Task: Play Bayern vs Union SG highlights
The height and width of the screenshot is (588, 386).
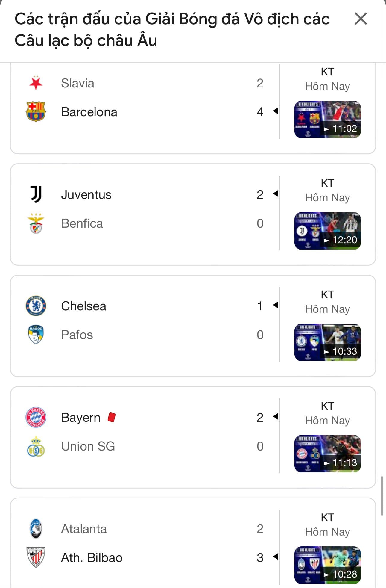Action: tap(327, 454)
